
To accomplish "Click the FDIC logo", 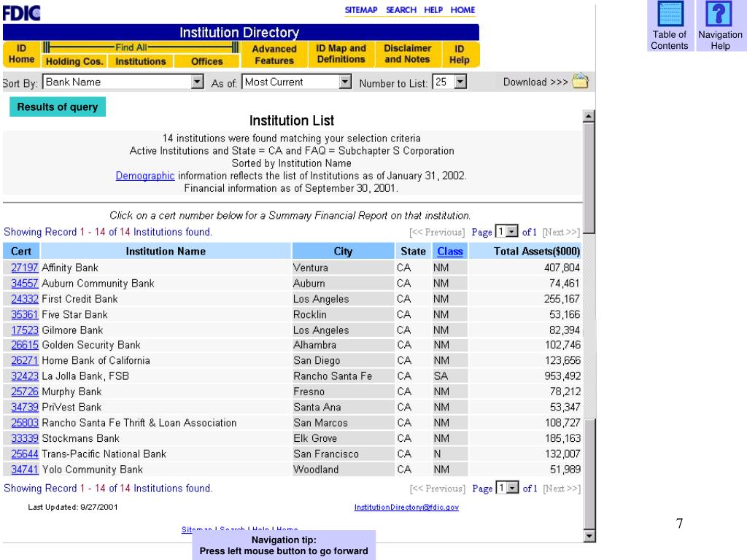I will pyautogui.click(x=21, y=13).
